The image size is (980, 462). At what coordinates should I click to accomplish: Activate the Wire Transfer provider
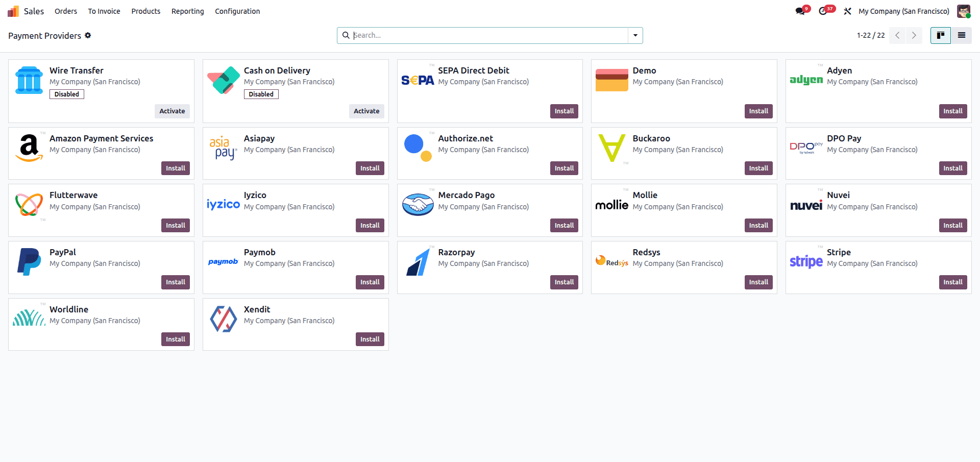(x=172, y=111)
